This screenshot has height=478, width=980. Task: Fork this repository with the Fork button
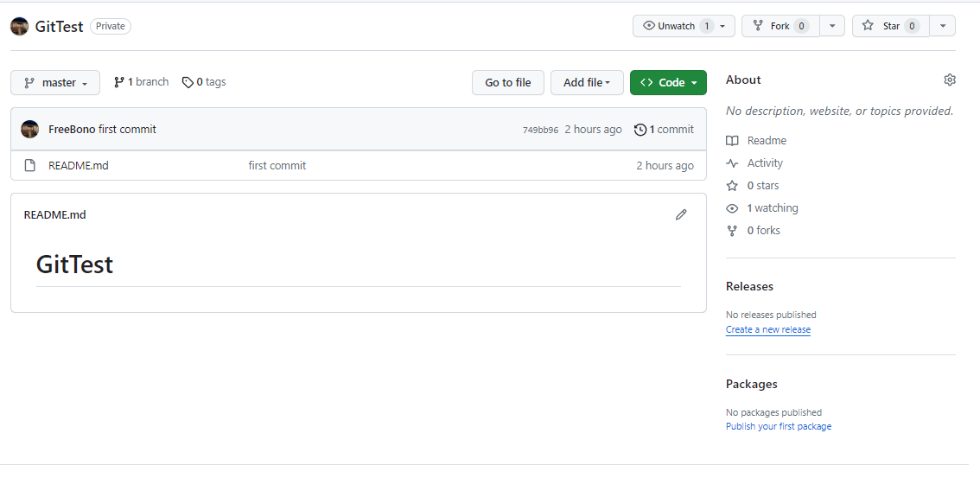point(780,26)
